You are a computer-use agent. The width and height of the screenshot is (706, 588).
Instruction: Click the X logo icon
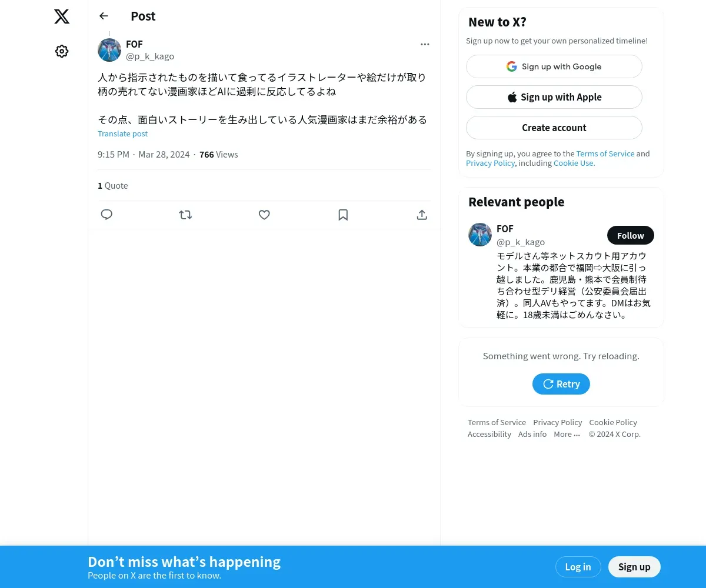(x=62, y=16)
